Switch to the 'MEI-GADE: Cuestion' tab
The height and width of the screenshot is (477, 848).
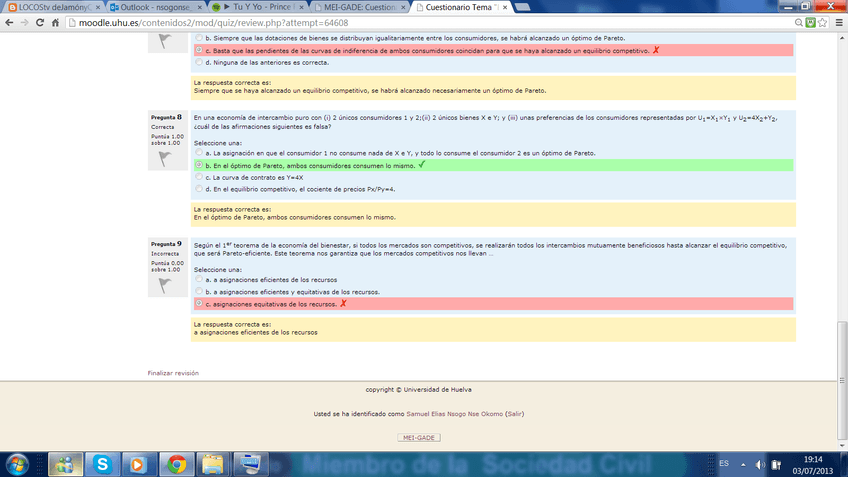pos(359,7)
